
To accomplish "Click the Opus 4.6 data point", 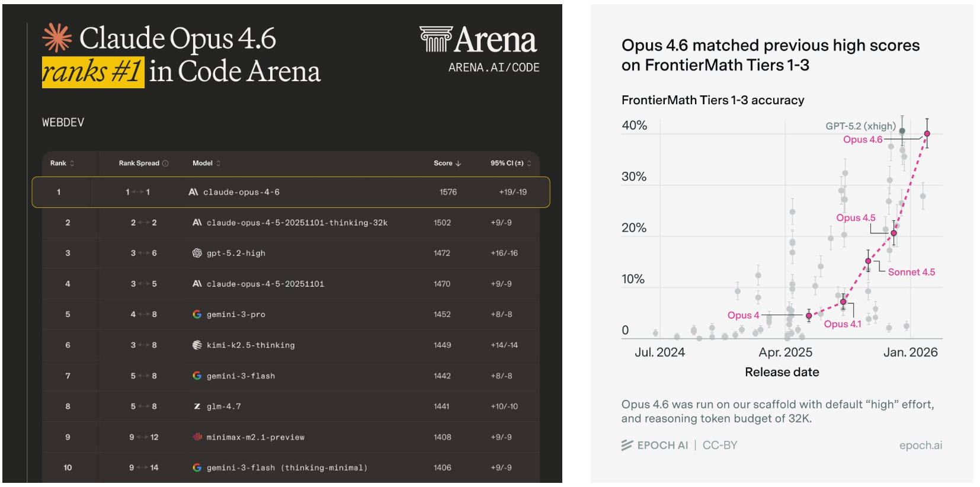I will (927, 133).
